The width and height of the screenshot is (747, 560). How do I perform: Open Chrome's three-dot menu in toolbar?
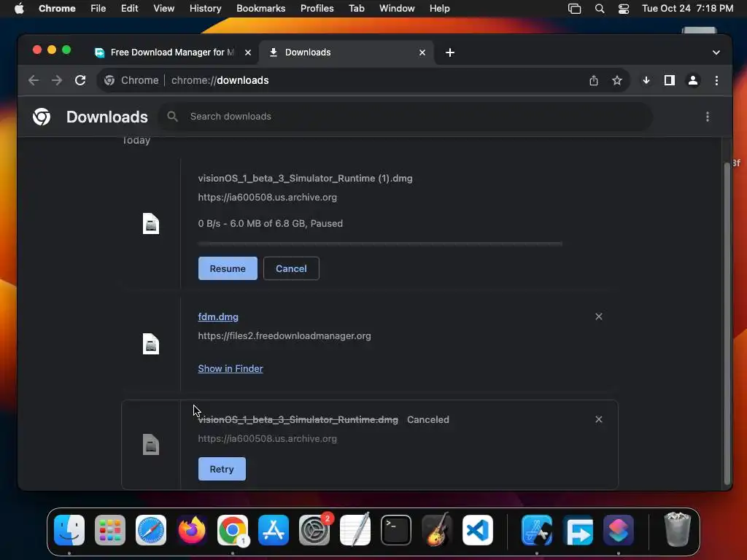(716, 80)
